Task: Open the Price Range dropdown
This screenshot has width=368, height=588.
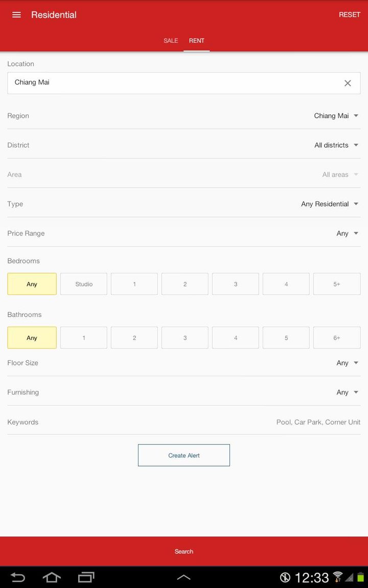Action: [x=346, y=233]
